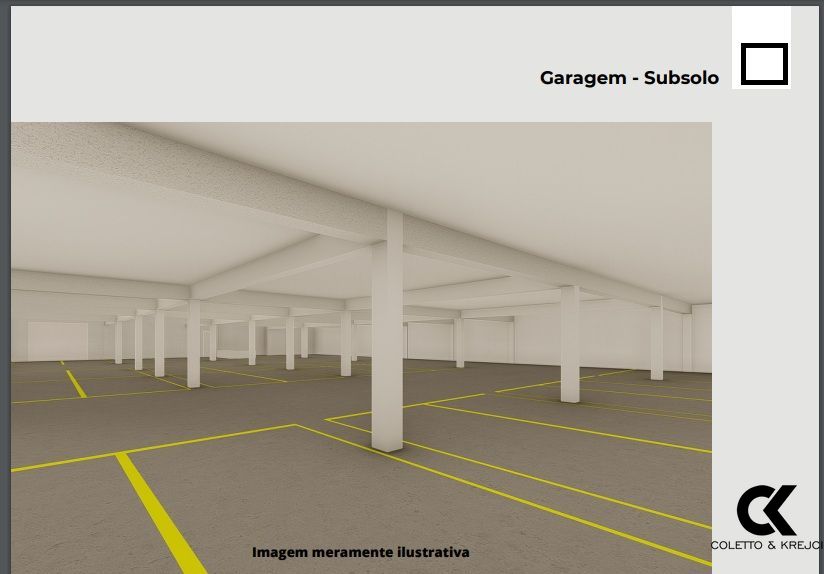Click the Garagem - Subsolo title text

click(629, 78)
